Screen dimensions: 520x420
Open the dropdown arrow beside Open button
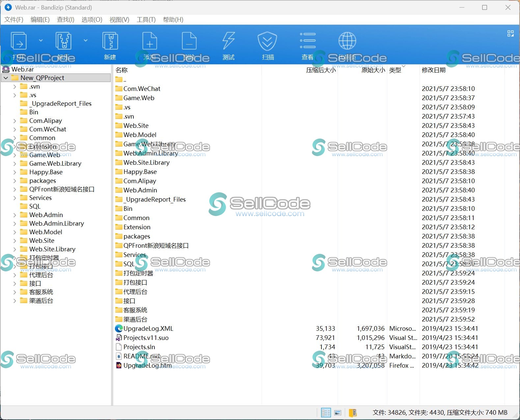point(41,41)
